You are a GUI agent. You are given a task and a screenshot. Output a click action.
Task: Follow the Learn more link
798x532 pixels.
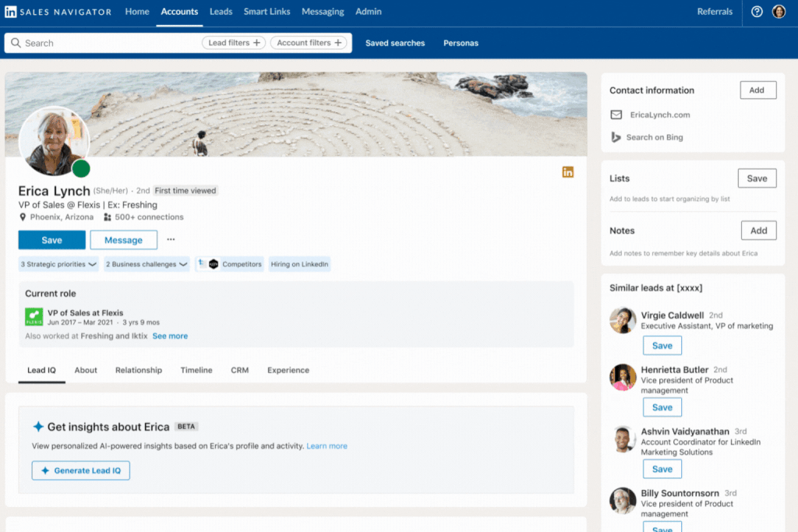coord(327,446)
